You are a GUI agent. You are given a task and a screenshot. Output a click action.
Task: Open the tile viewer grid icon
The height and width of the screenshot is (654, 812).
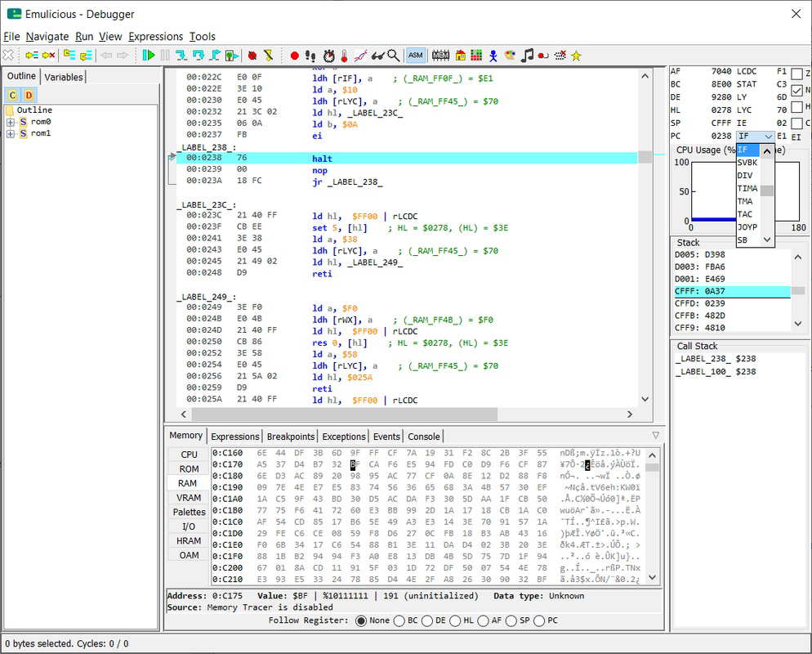[x=476, y=55]
